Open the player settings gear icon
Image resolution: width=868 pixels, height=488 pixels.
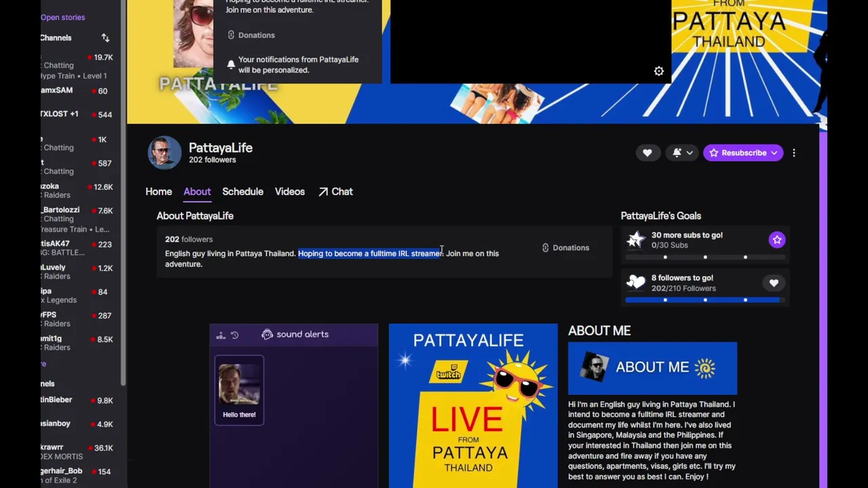(658, 71)
